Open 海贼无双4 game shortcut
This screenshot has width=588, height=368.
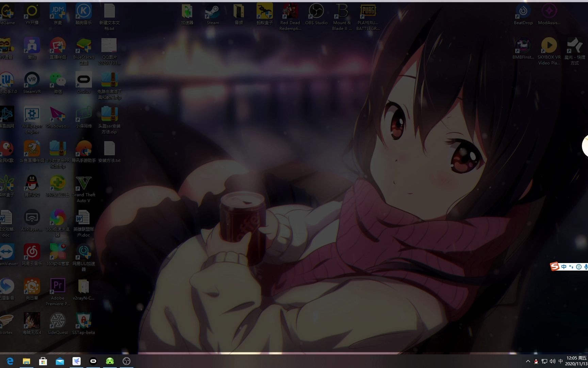[32, 324]
